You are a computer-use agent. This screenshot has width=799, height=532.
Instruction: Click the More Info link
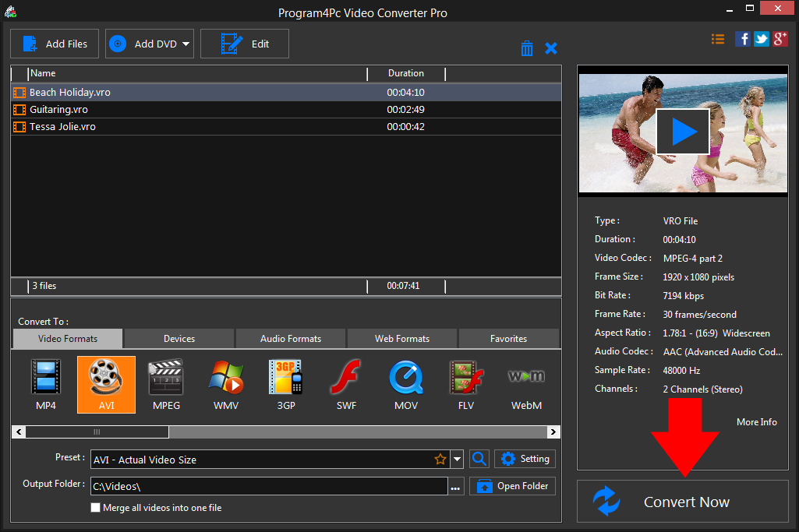tap(756, 421)
